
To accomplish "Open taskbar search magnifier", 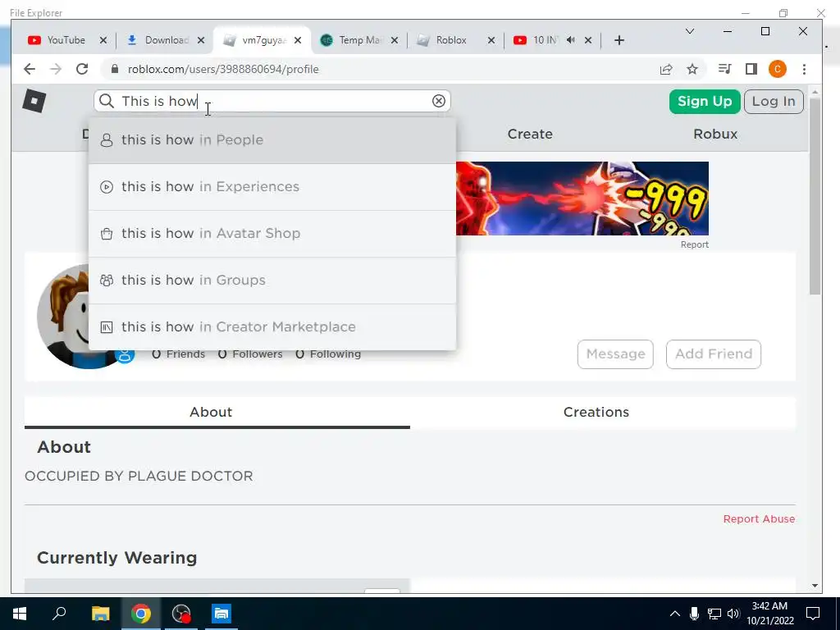I will 59,613.
